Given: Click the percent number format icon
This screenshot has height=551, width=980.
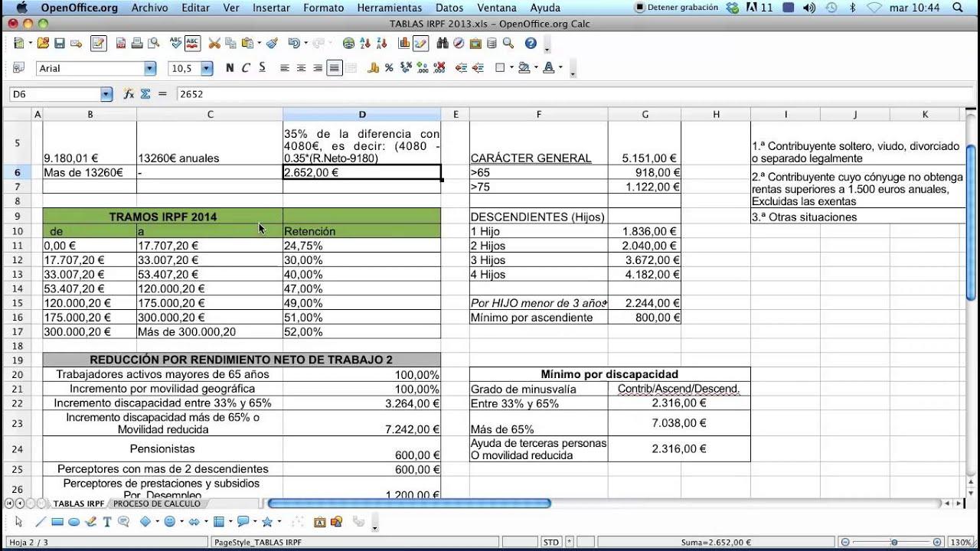Looking at the screenshot, I should pos(389,68).
